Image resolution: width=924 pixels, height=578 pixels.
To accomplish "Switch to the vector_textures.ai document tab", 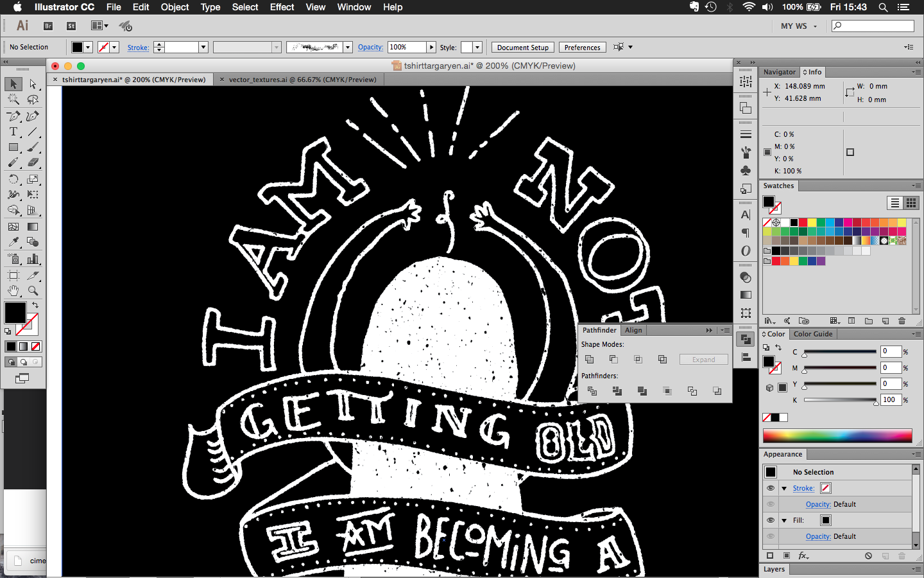I will tap(302, 80).
